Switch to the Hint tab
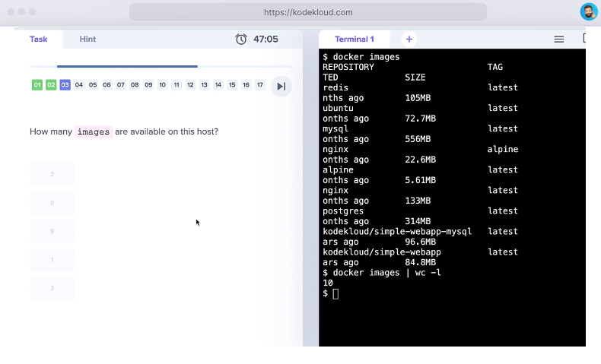Screen dimensions: 601x364 [x=87, y=40]
